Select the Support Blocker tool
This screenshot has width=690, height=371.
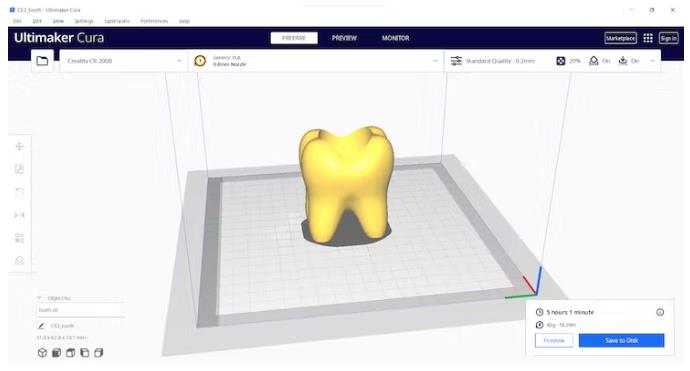(x=19, y=261)
